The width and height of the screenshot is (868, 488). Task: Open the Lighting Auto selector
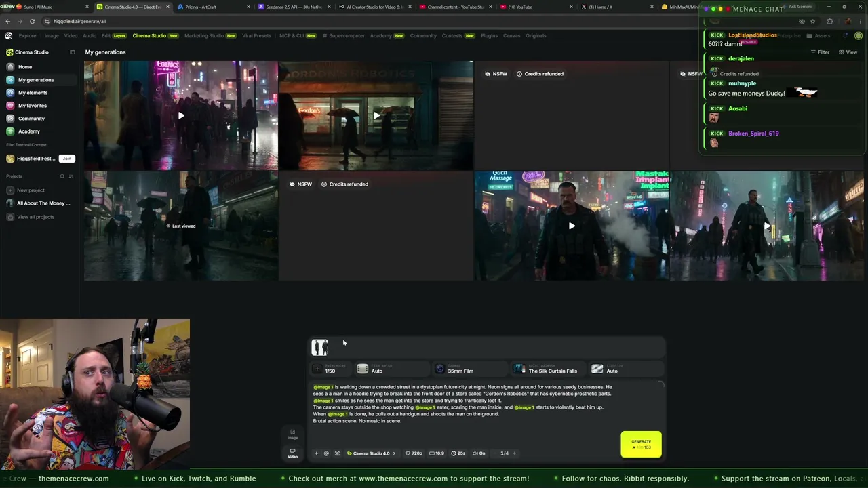click(x=627, y=369)
